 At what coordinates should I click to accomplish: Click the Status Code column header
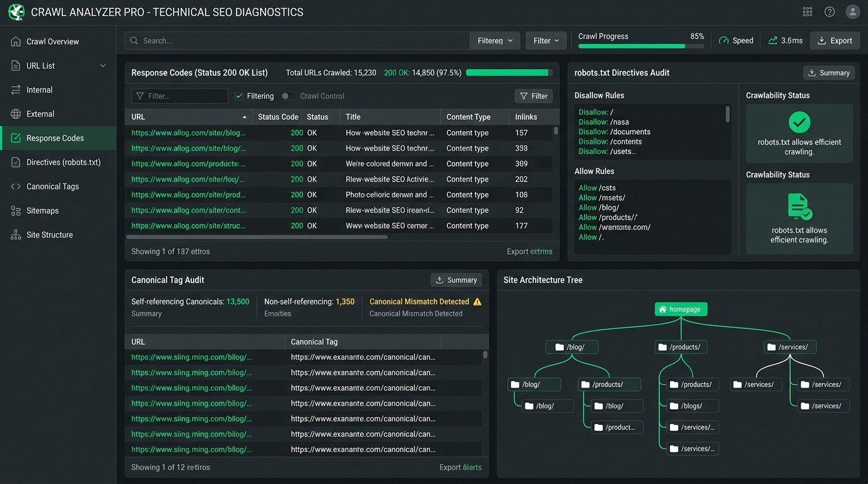pos(278,117)
